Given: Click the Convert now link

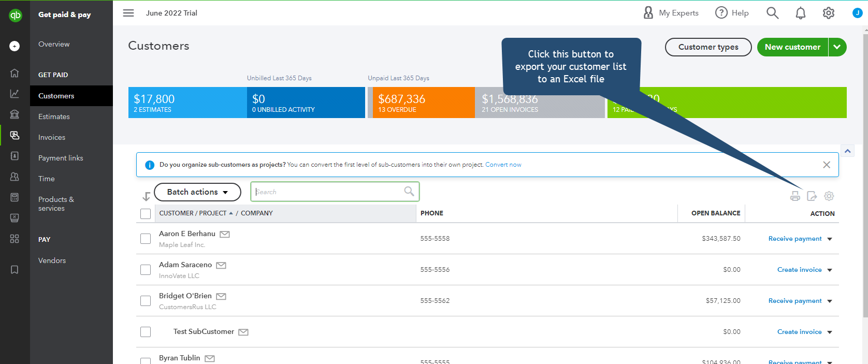Looking at the screenshot, I should pos(503,165).
